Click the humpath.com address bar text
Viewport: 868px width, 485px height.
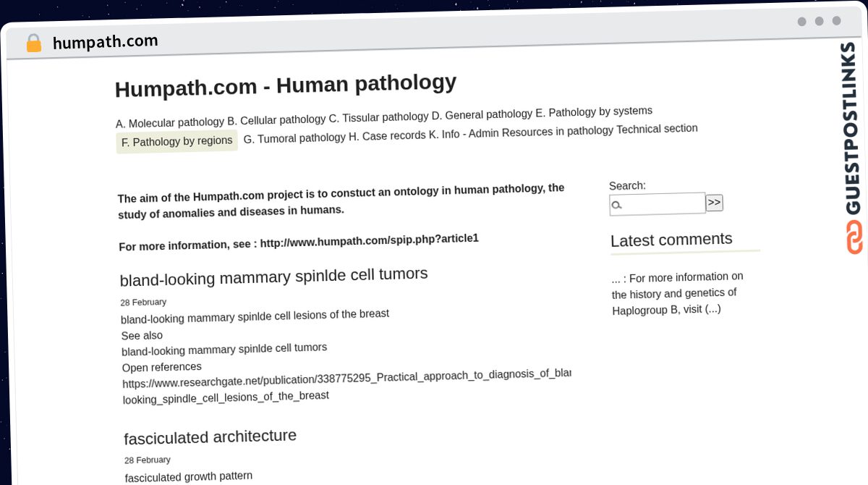(x=106, y=42)
